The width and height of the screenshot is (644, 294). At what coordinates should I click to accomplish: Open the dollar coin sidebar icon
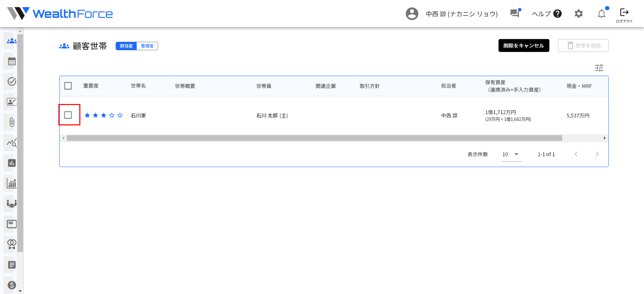coord(12,285)
